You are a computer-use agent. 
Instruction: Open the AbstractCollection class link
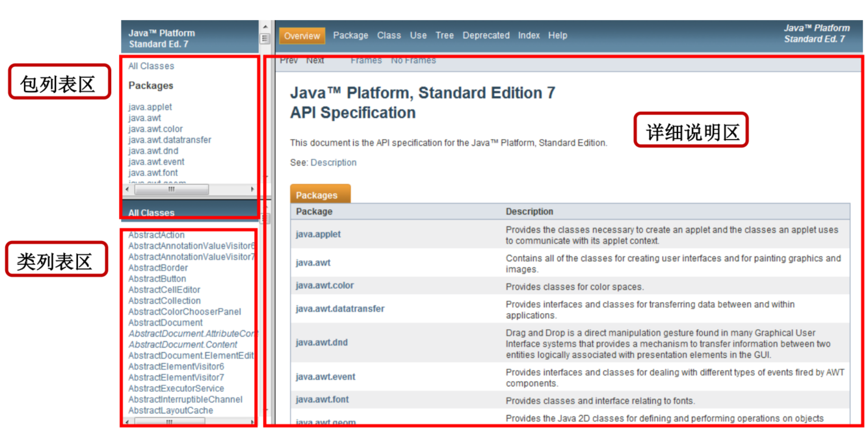pos(164,301)
